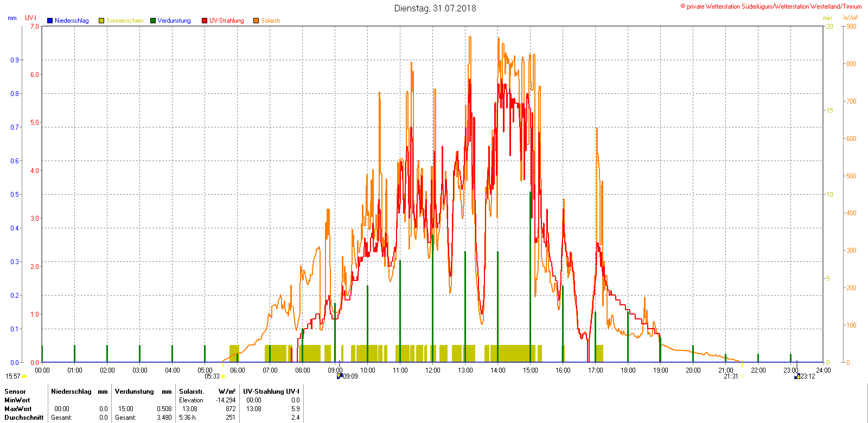
Task: Click the MaxWert row label
Action: point(18,409)
